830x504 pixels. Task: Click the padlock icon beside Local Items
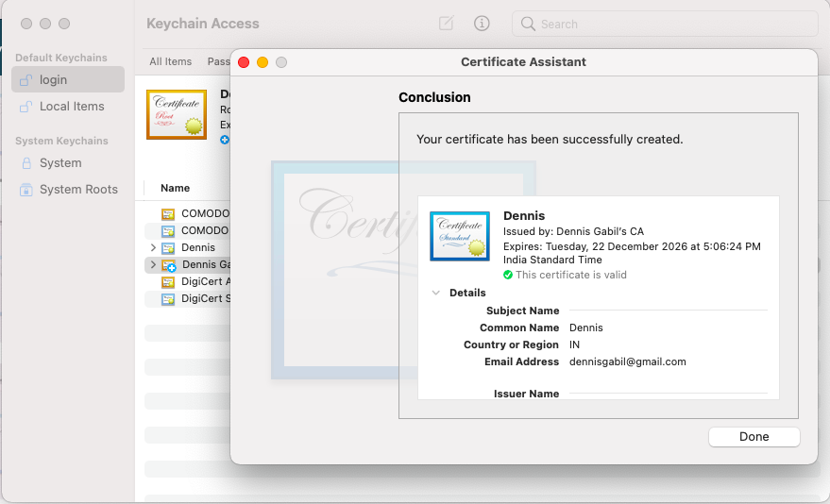click(x=26, y=107)
